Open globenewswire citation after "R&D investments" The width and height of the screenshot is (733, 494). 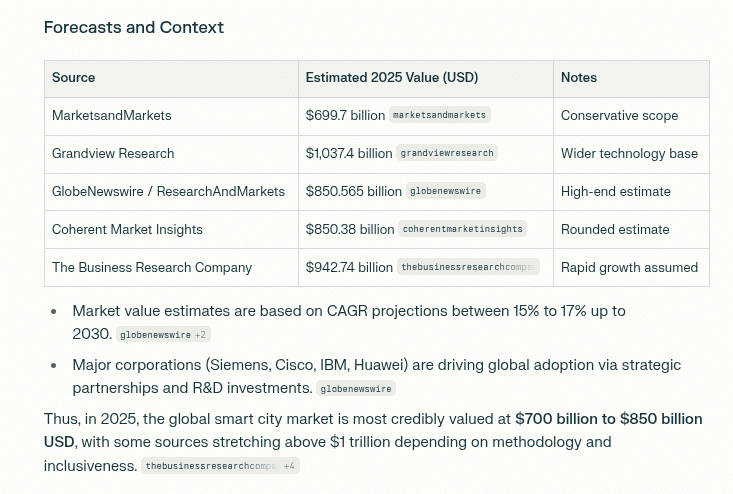tap(355, 389)
